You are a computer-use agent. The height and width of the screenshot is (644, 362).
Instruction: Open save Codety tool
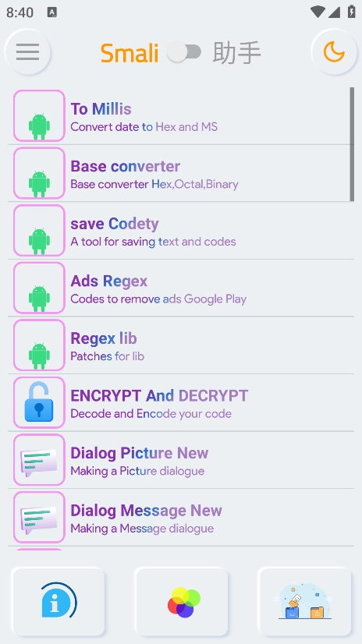tap(181, 231)
